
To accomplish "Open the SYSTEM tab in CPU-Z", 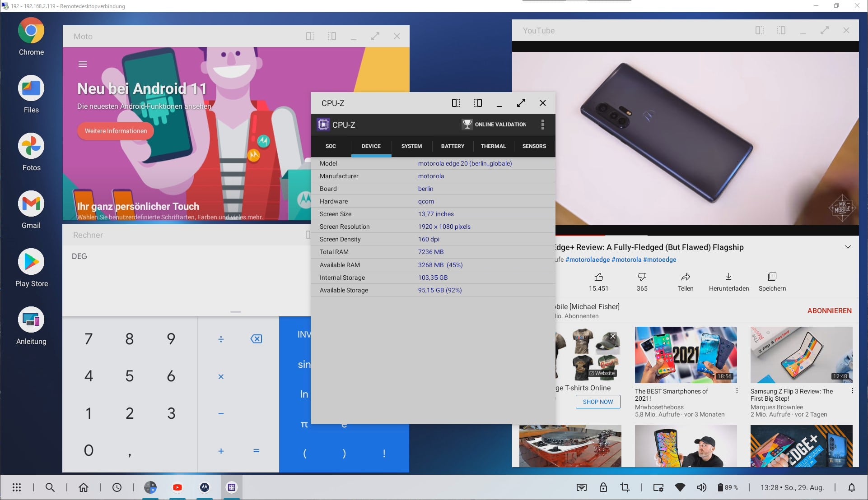I will tap(412, 146).
